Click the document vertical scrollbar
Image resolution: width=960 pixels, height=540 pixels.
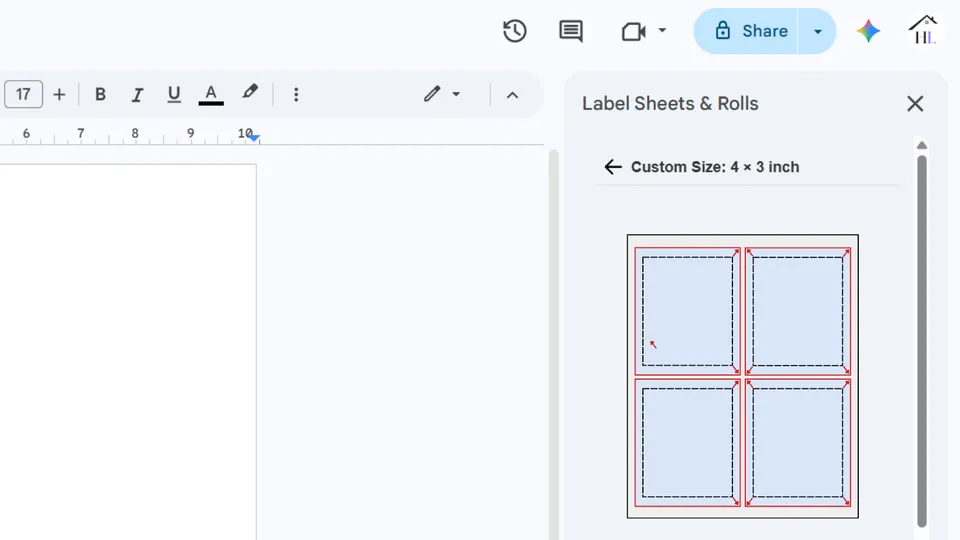click(553, 343)
